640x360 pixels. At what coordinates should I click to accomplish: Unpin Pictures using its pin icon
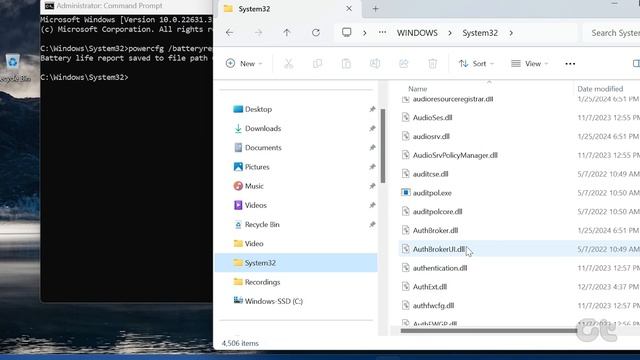tap(372, 167)
